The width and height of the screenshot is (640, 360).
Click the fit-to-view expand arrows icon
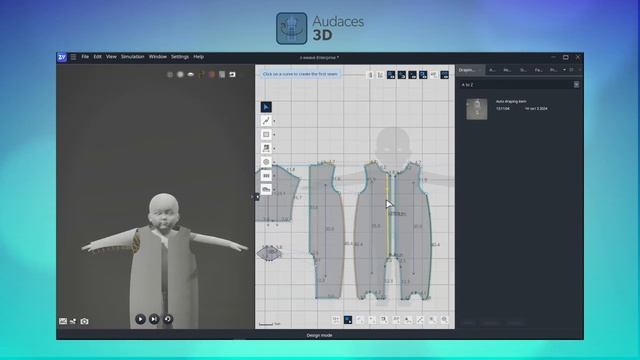(420, 320)
